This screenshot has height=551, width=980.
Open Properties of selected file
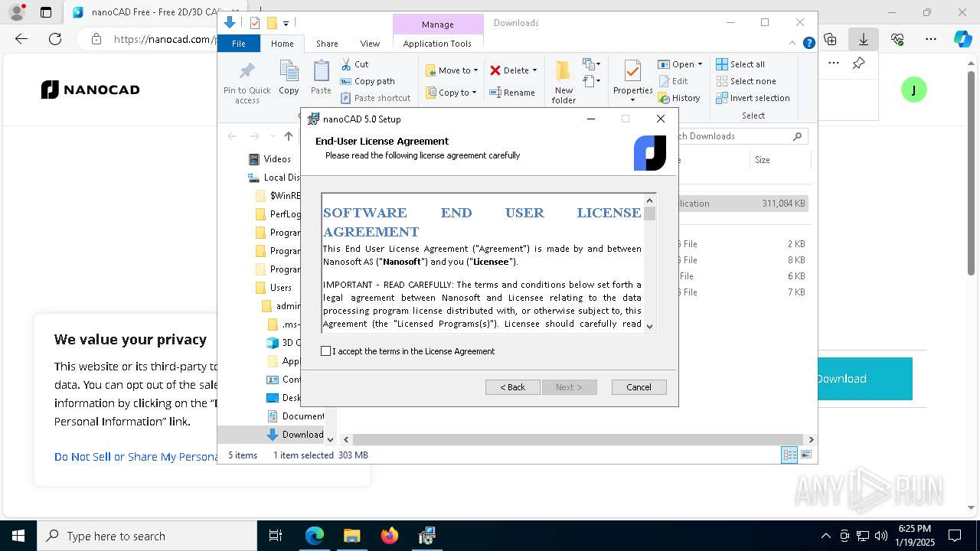pos(632,81)
